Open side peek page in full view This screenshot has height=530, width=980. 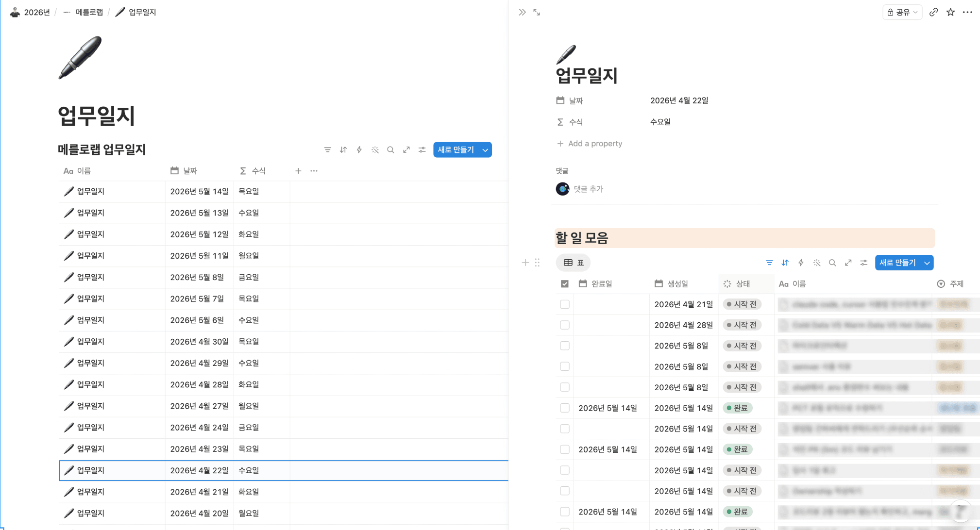pyautogui.click(x=537, y=12)
